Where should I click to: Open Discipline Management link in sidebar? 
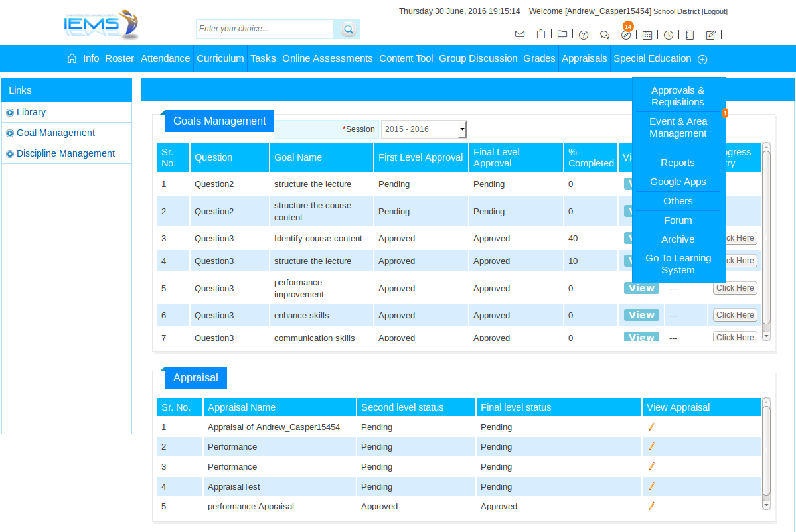pyautogui.click(x=66, y=153)
